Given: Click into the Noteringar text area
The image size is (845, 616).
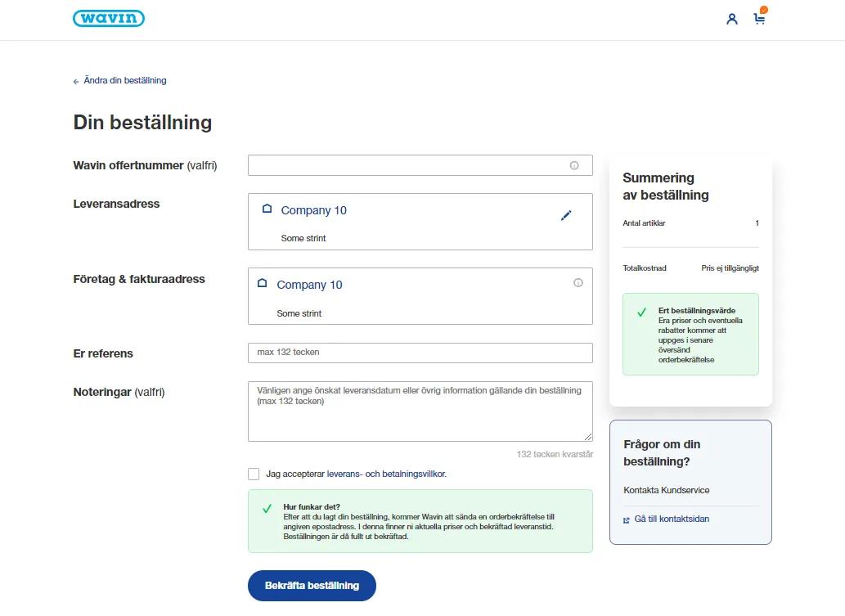Looking at the screenshot, I should pyautogui.click(x=420, y=411).
